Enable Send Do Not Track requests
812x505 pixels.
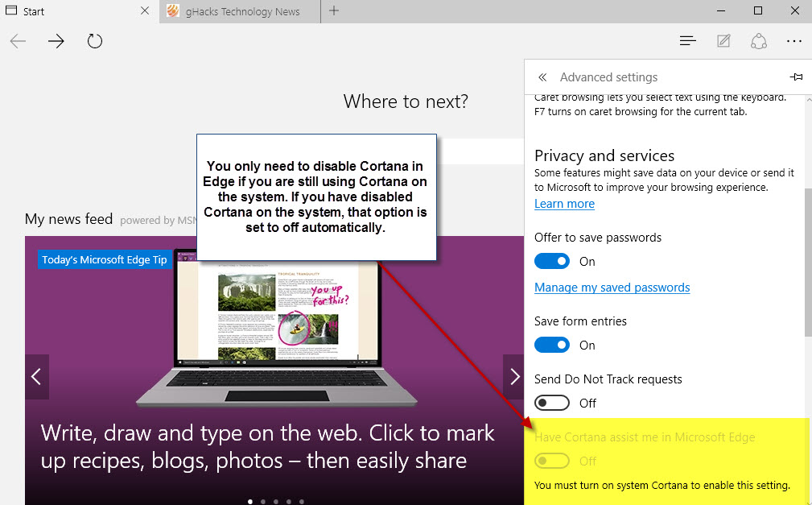coord(552,403)
